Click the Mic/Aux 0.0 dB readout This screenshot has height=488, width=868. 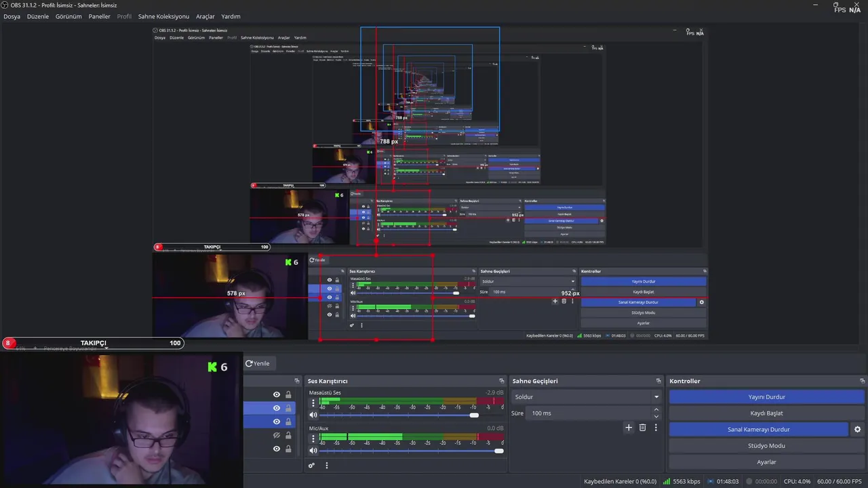coord(495,428)
